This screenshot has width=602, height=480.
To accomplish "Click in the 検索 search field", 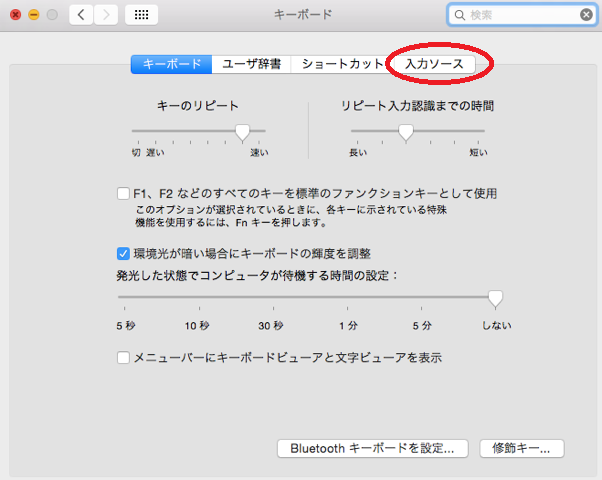I will pyautogui.click(x=522, y=15).
